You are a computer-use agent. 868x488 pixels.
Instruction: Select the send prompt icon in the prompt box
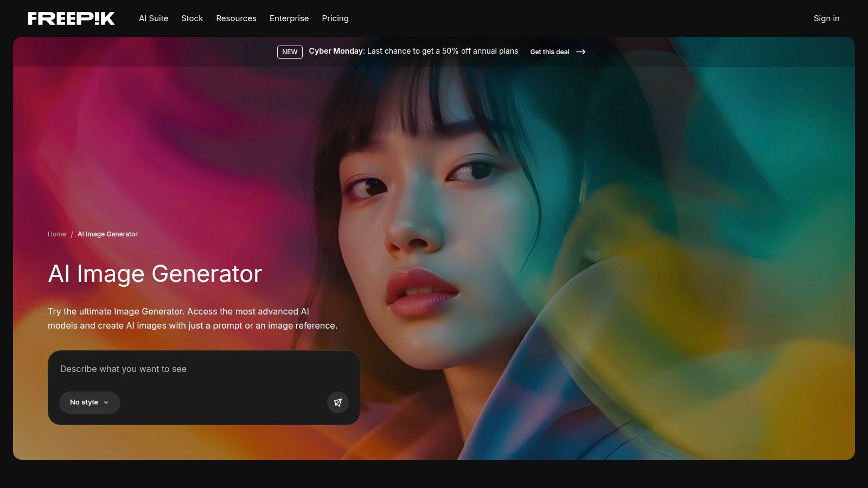point(337,402)
